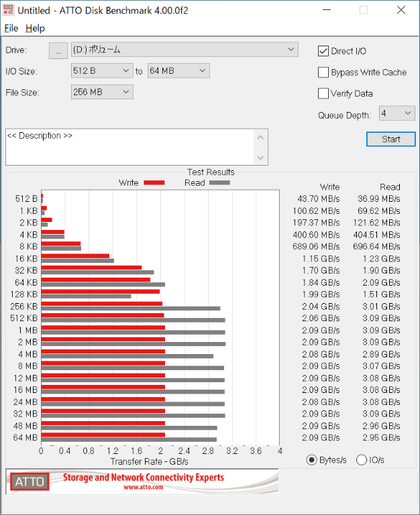Click the ATTO logo in the banner

click(x=30, y=481)
